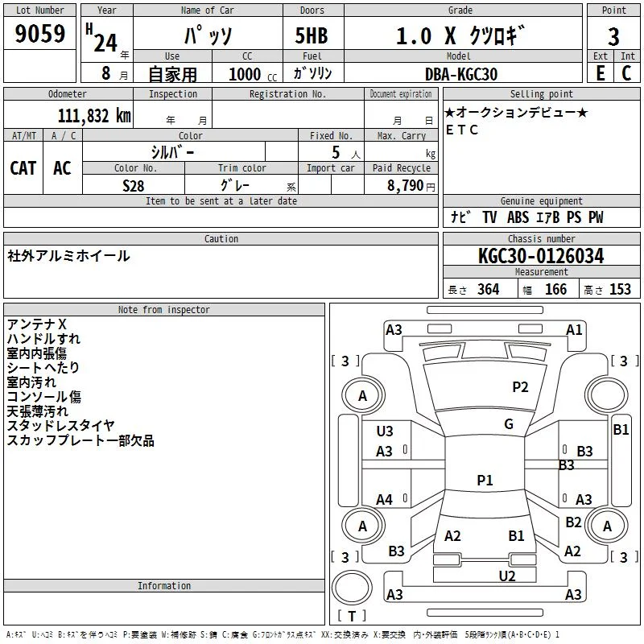Select the model code DBA-KGC30
Image resolution: width=644 pixels, height=644 pixels.
click(461, 74)
